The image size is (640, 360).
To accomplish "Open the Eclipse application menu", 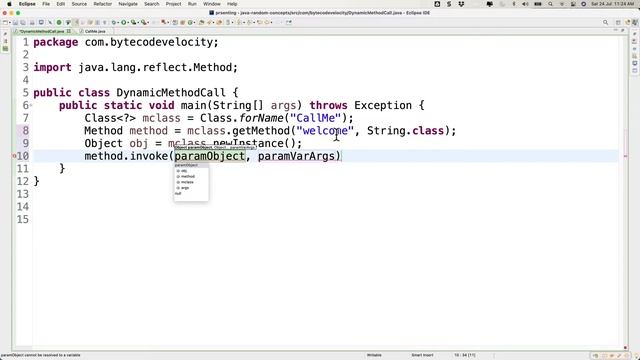I will 27,4.
